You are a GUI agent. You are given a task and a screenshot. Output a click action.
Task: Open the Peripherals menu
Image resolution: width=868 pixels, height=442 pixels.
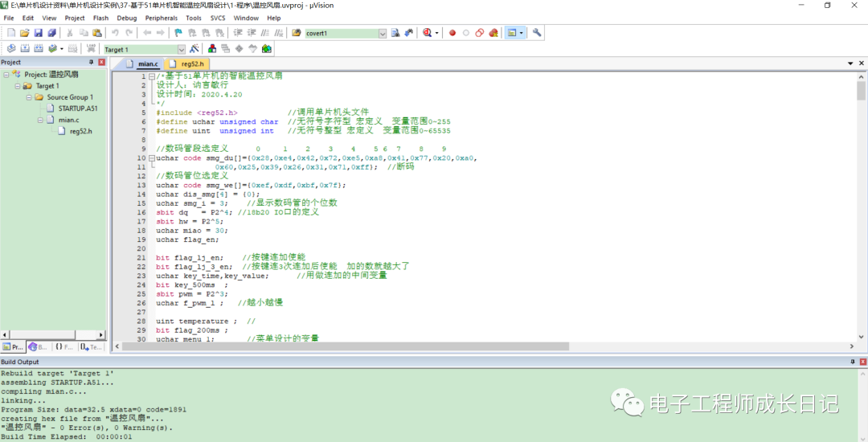coord(162,18)
